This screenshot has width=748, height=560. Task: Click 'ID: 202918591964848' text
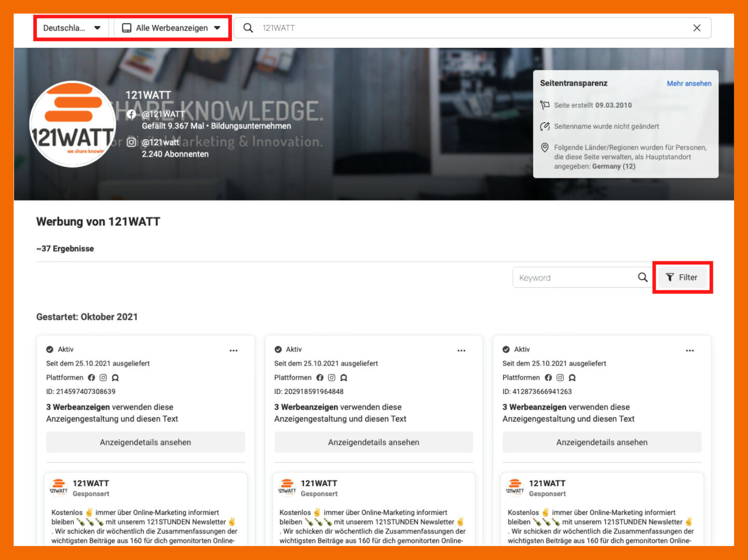pyautogui.click(x=309, y=391)
